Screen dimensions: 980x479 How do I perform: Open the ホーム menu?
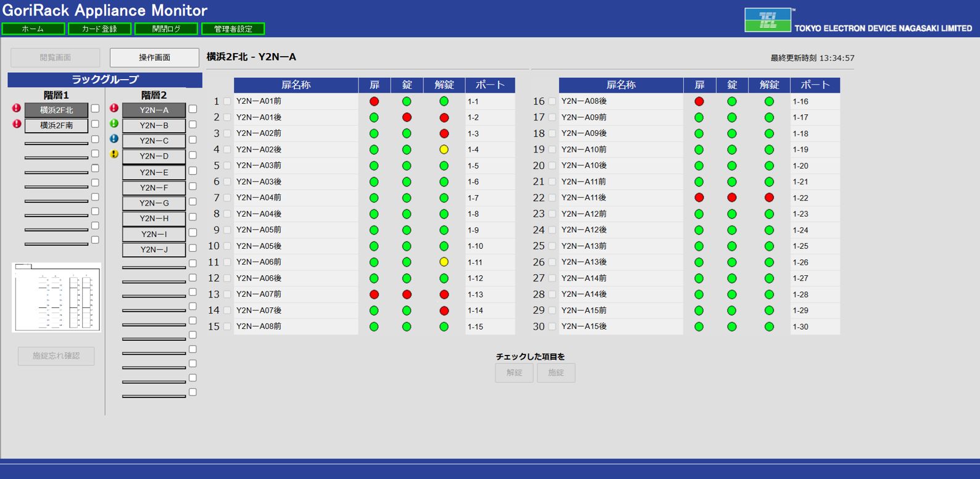click(x=33, y=29)
